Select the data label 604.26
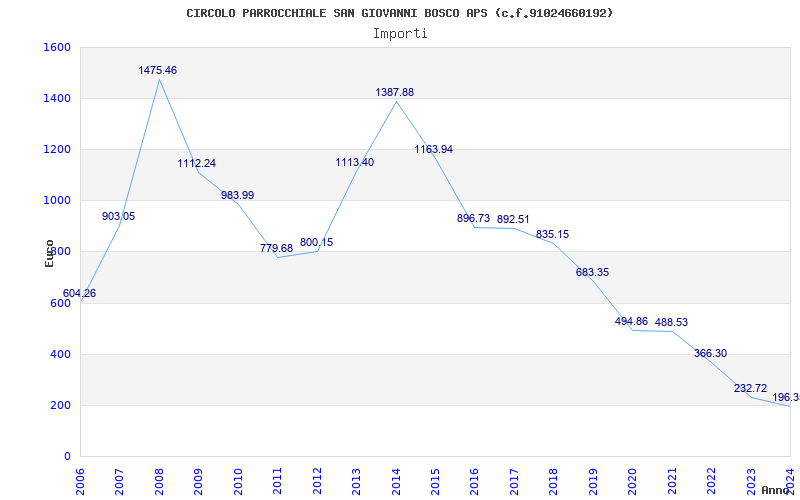 click(79, 293)
